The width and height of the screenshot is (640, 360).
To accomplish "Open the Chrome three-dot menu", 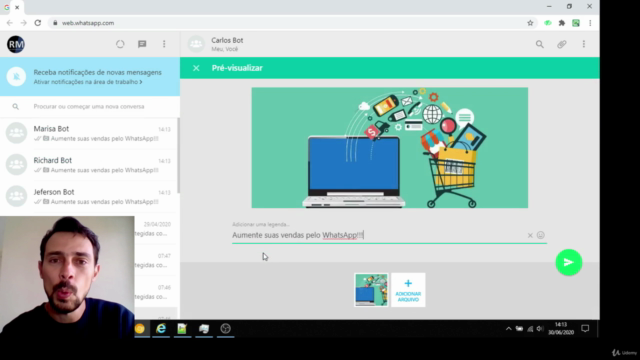I will (x=590, y=23).
